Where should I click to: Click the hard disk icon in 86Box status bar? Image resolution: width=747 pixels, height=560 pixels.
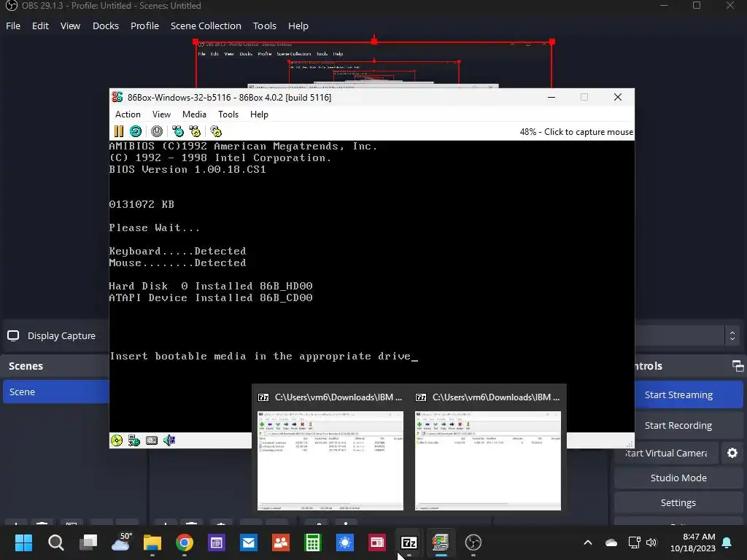coord(152,440)
